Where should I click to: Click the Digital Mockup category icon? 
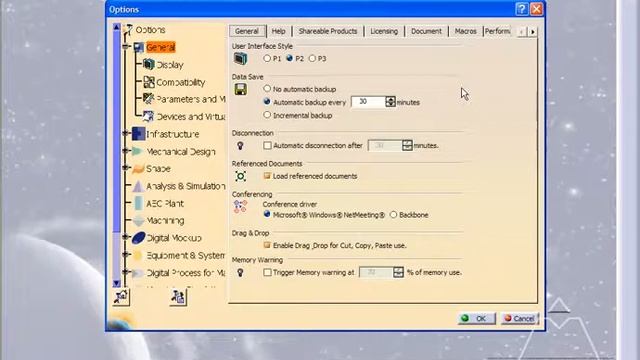[139, 238]
